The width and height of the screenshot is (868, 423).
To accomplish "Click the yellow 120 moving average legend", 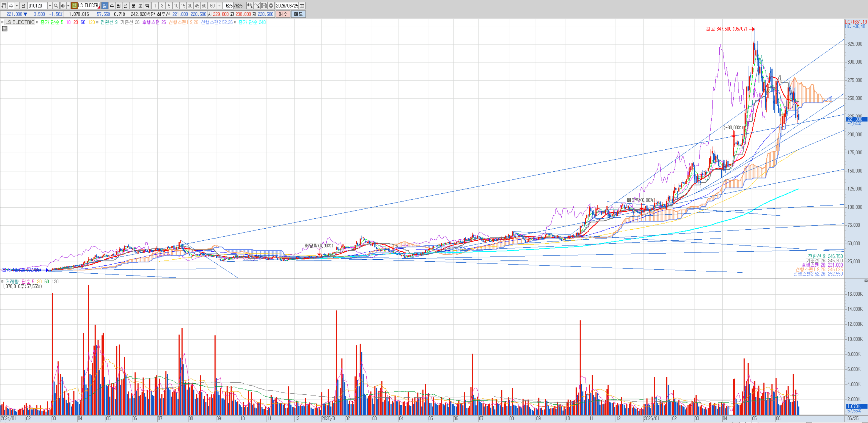I will pyautogui.click(x=91, y=22).
